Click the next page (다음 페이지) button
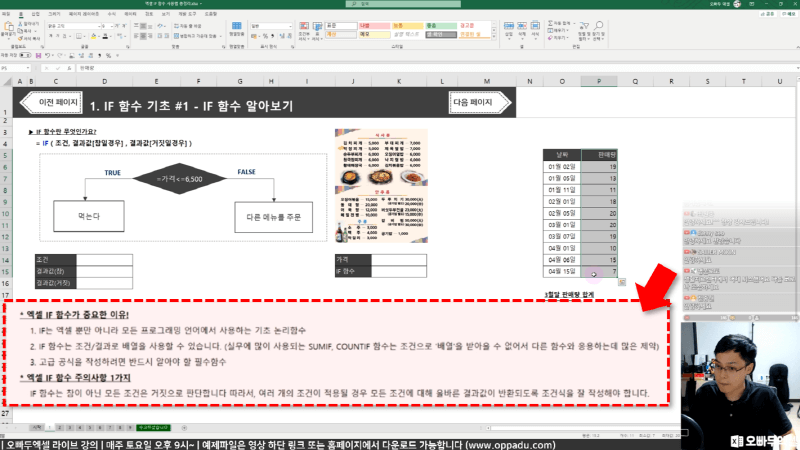This screenshot has height=450, width=800. coord(480,103)
